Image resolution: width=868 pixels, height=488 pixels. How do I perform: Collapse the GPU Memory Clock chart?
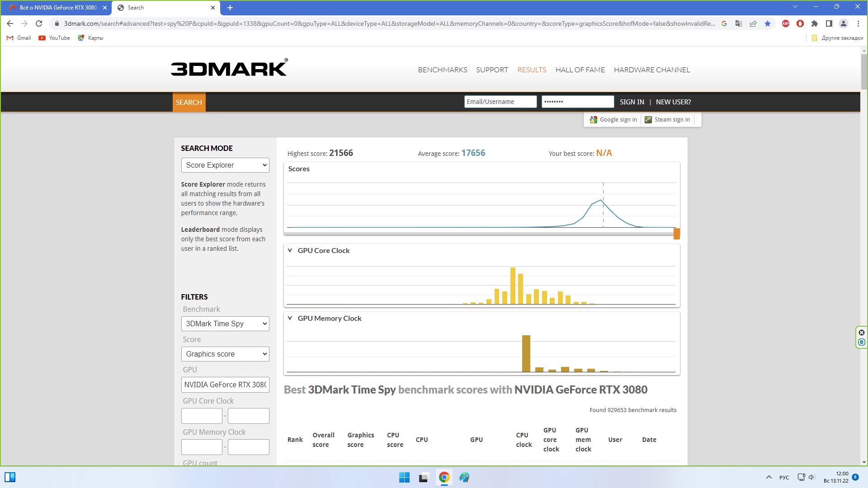[x=290, y=318]
